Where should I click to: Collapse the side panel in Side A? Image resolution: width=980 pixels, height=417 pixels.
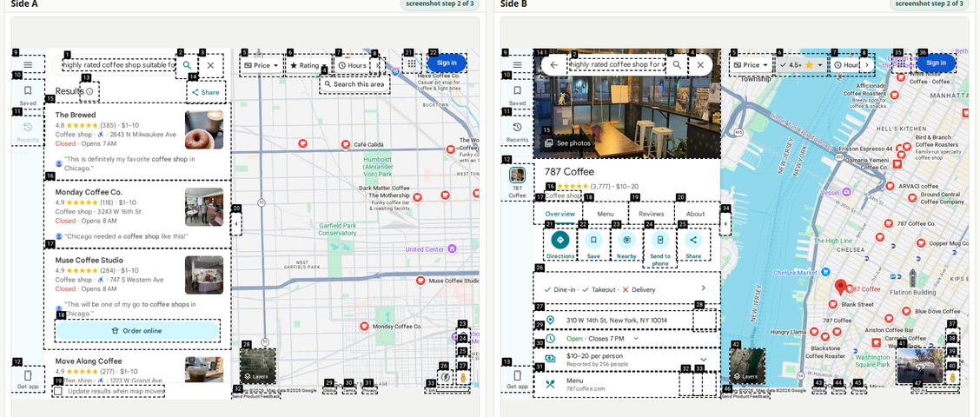tap(236, 222)
